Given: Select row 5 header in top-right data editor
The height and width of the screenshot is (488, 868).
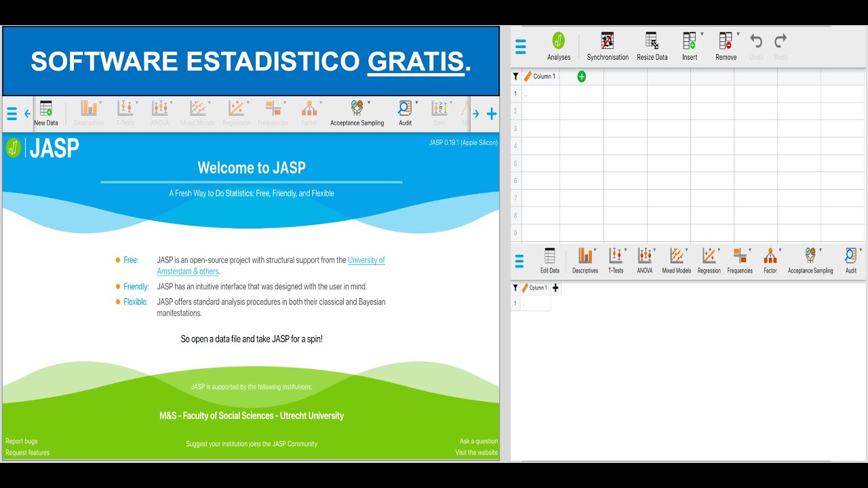Looking at the screenshot, I should [x=516, y=163].
